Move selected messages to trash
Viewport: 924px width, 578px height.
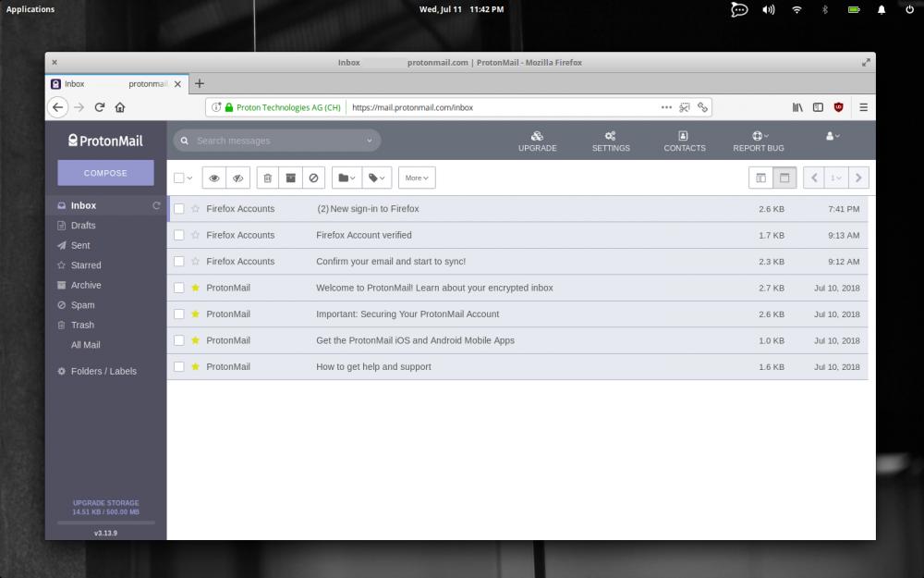click(x=268, y=178)
